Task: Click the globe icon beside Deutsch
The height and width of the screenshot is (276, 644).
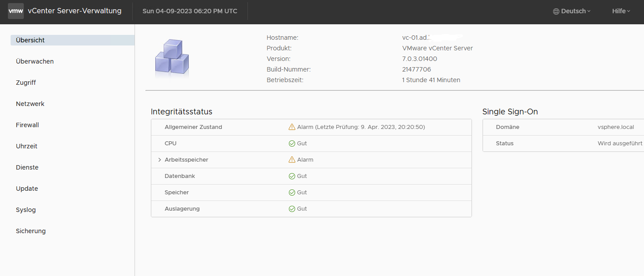Action: tap(556, 11)
